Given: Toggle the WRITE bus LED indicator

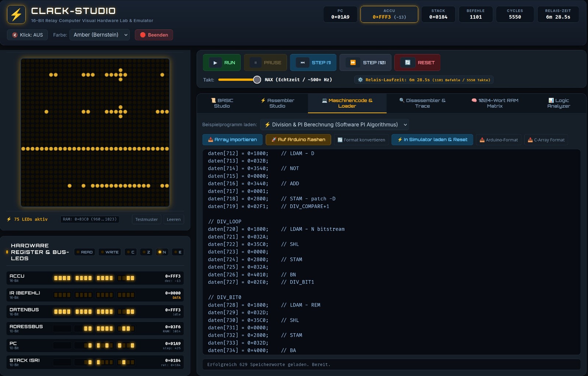Looking at the screenshot, I should [110, 252].
